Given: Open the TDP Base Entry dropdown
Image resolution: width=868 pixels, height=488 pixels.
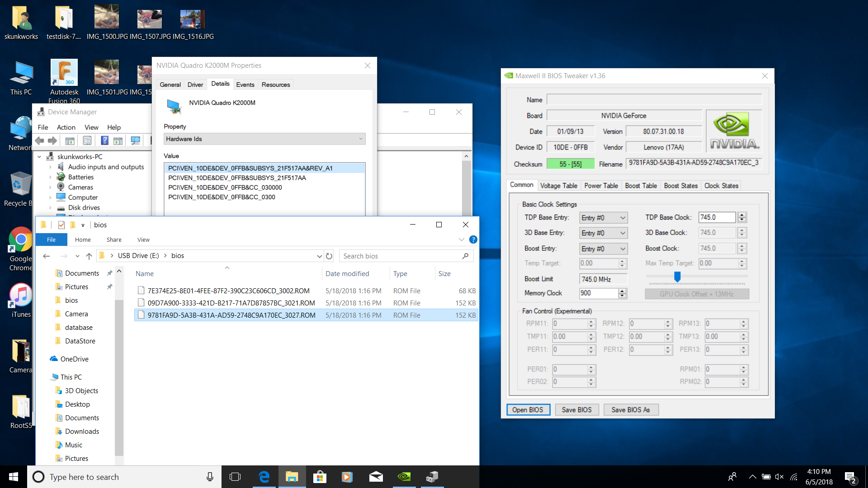Looking at the screenshot, I should coord(604,218).
